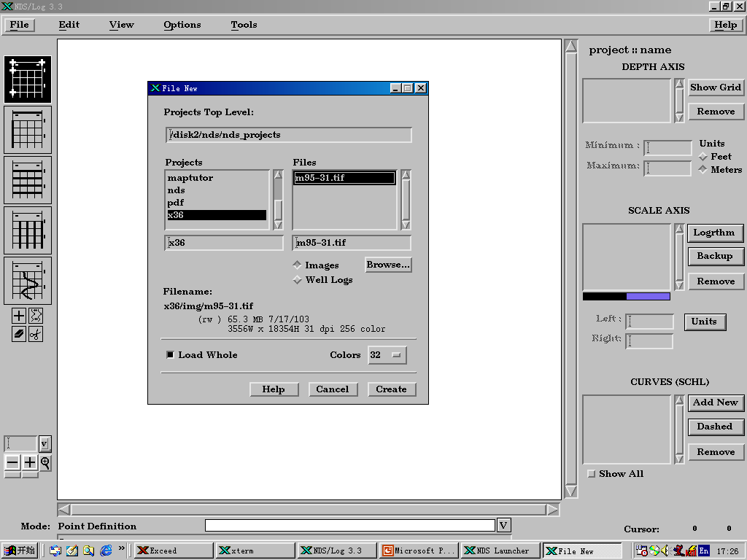The image size is (747, 560).
Task: Activate the magnifier zoom icon
Action: point(45,462)
